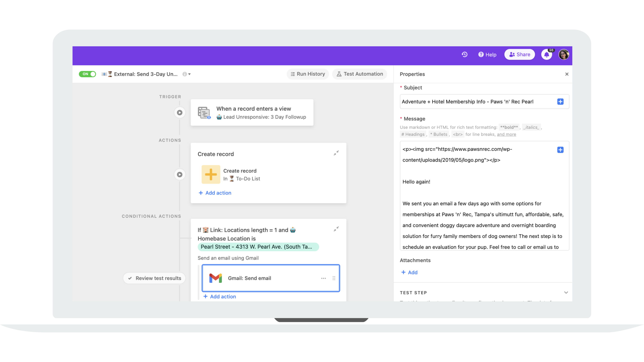This screenshot has width=644, height=362.
Task: Open the Help menu
Action: pyautogui.click(x=487, y=54)
